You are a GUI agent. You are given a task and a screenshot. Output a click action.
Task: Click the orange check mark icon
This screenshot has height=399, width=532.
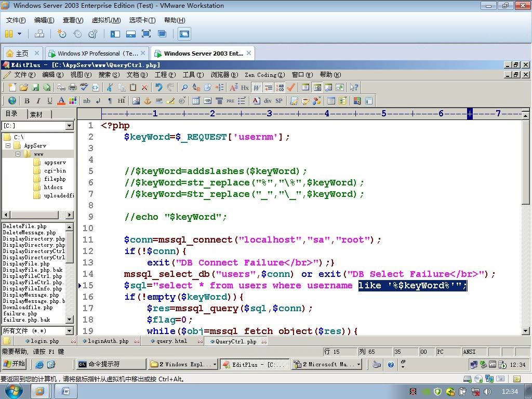(291, 87)
